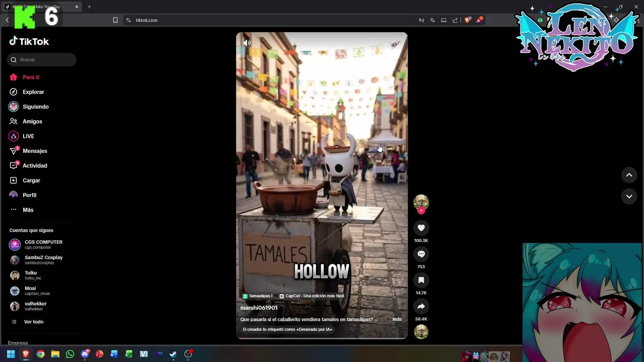Image resolution: width=644 pixels, height=362 pixels.
Task: Open the sound disc thumbnail below share
Action: tap(421, 332)
